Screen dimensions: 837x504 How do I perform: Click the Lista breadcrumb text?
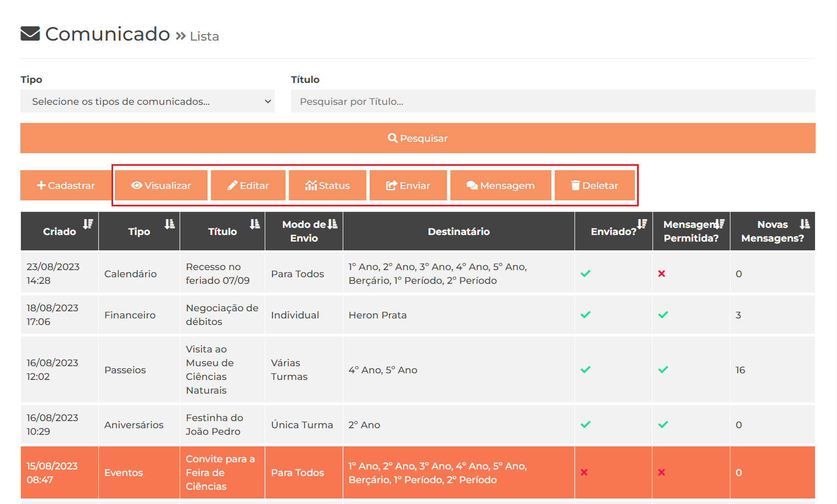[x=204, y=36]
